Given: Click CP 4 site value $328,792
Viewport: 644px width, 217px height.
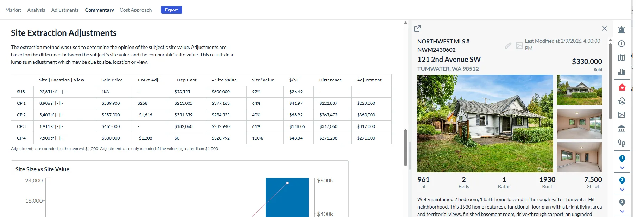Looking at the screenshot, I should (x=221, y=138).
